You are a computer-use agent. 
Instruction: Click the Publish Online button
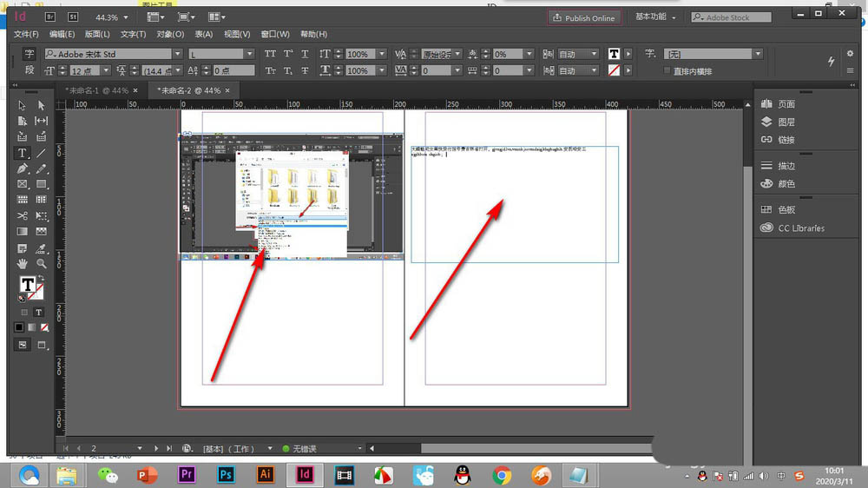pos(584,17)
